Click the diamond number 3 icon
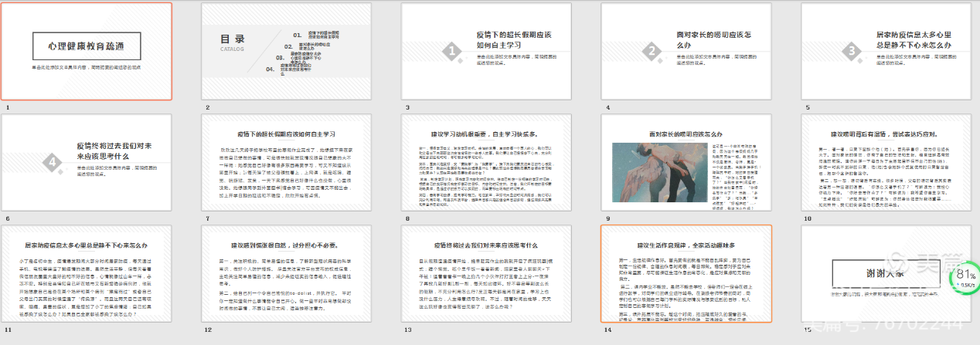980x345 pixels. click(x=851, y=52)
